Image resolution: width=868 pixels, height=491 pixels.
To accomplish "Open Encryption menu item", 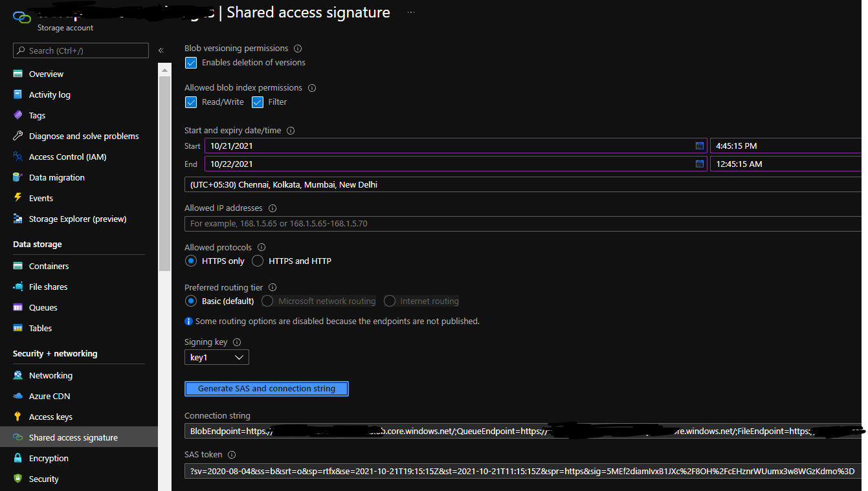I will click(x=49, y=458).
